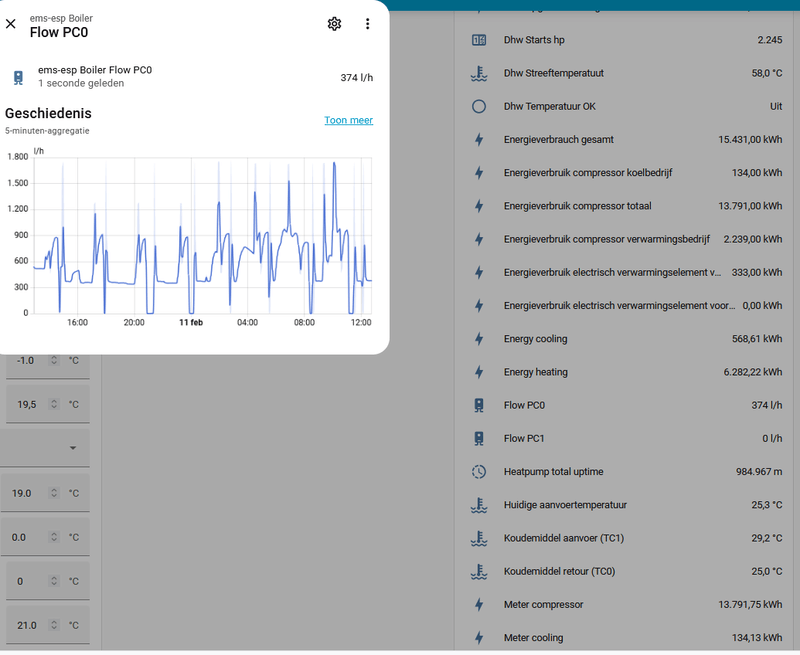The width and height of the screenshot is (800, 655).
Task: Click the Koudemiddel aanvoer (TC1) thermometer icon
Action: point(479,538)
